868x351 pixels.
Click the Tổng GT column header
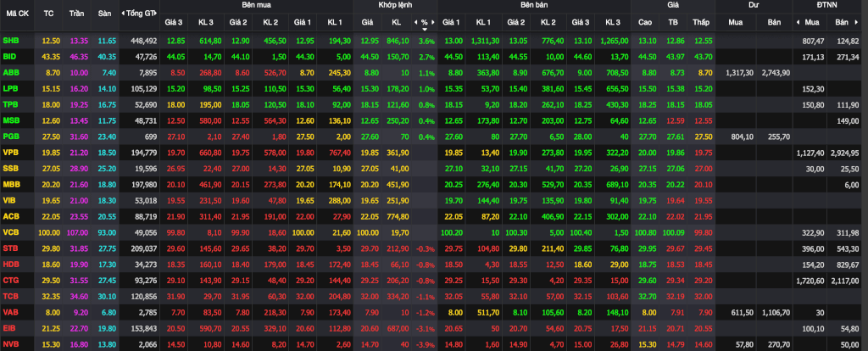[140, 13]
